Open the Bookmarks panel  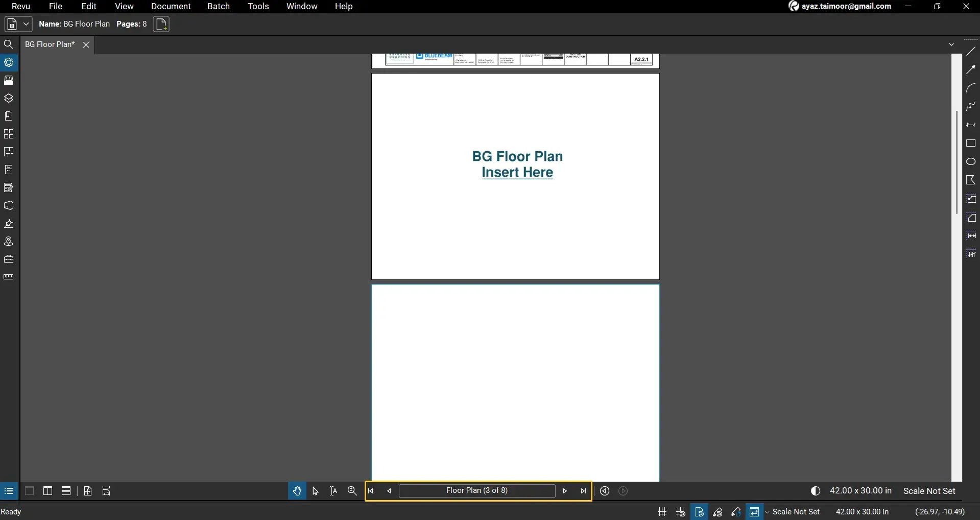coord(9,116)
